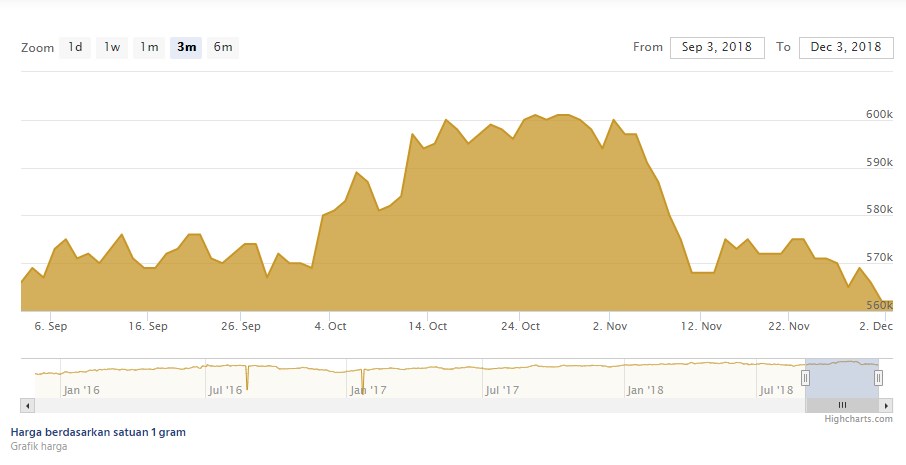Click the 22. Nov x-axis label

789,326
